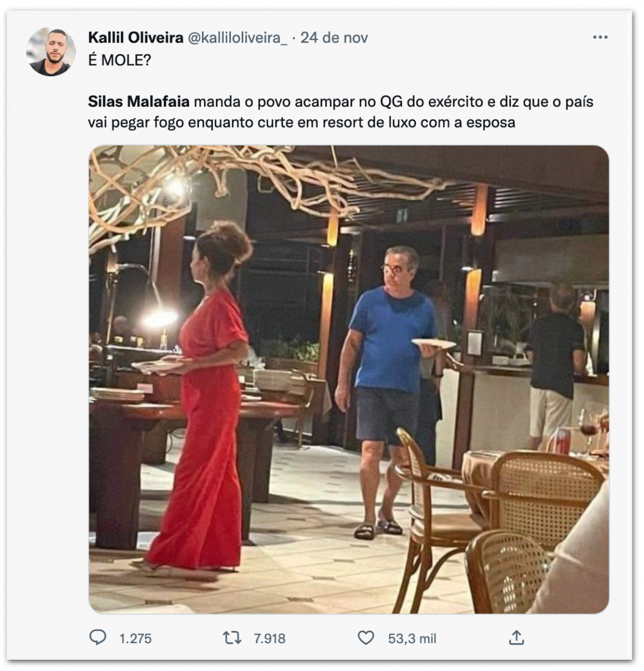Click the 53,3 mil likes count
The width and height of the screenshot is (644, 671).
point(412,638)
